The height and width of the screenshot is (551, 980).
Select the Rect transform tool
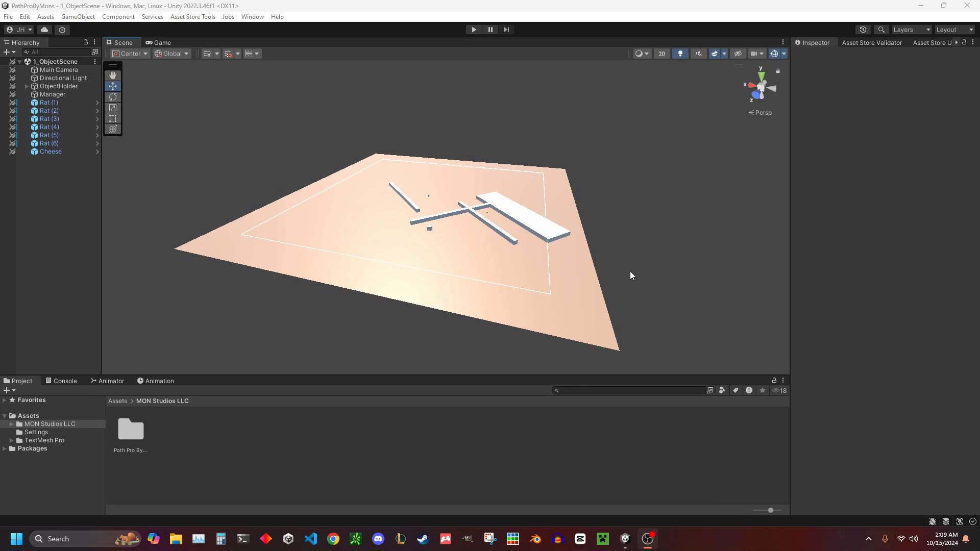(113, 118)
